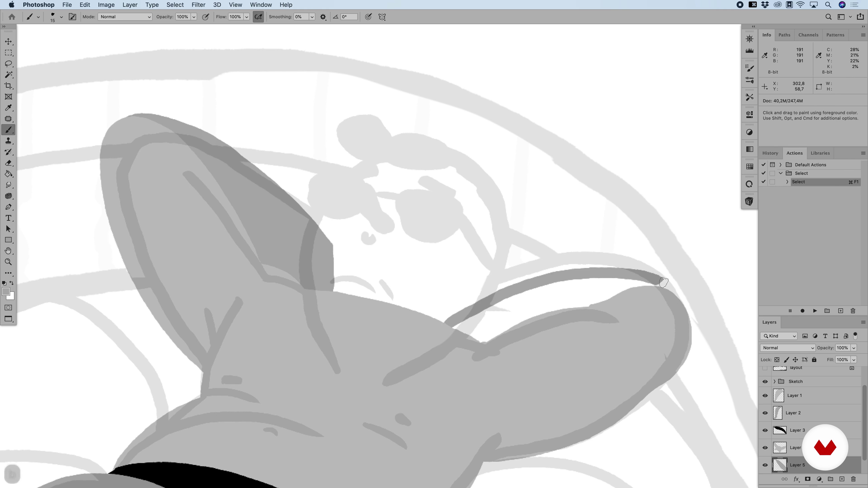
Task: Select the Path Selection tool
Action: tap(8, 229)
